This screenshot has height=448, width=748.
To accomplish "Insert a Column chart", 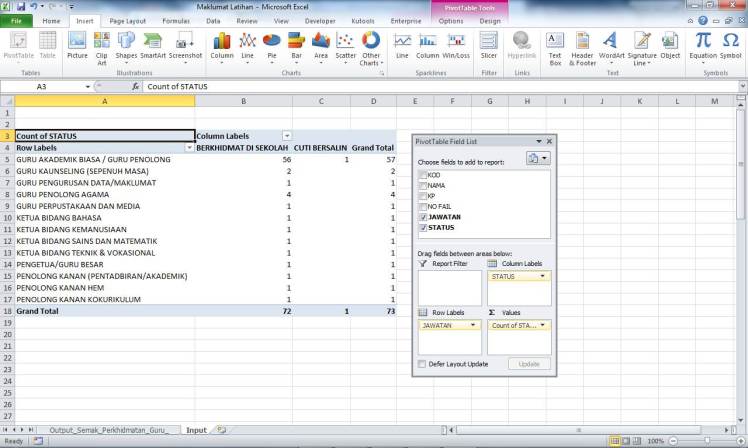I will pyautogui.click(x=222, y=47).
